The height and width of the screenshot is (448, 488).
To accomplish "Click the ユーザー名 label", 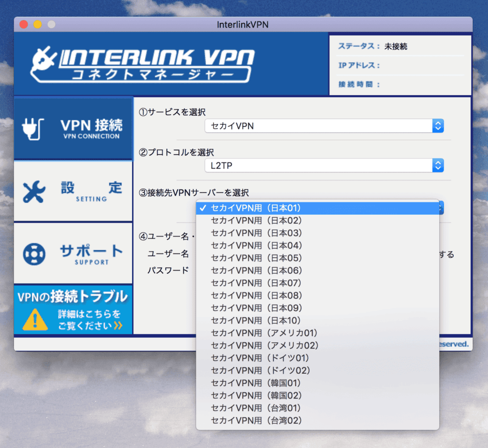I will [x=168, y=254].
